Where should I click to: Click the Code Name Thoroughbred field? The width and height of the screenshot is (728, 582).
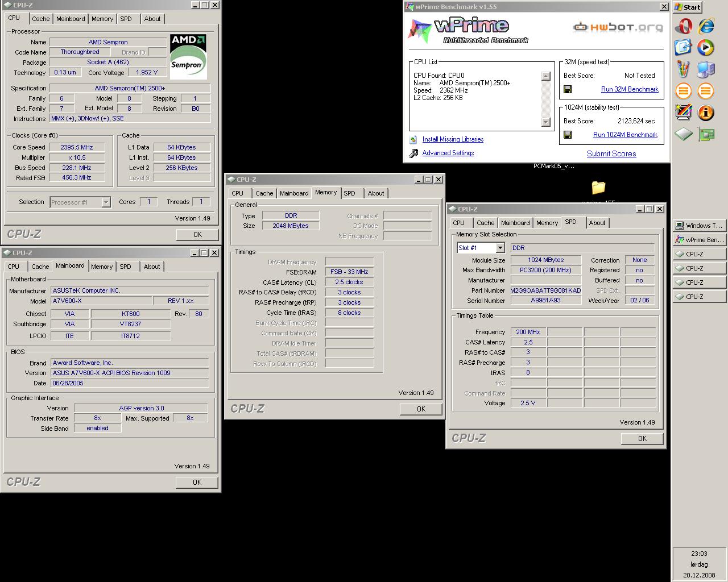point(80,52)
